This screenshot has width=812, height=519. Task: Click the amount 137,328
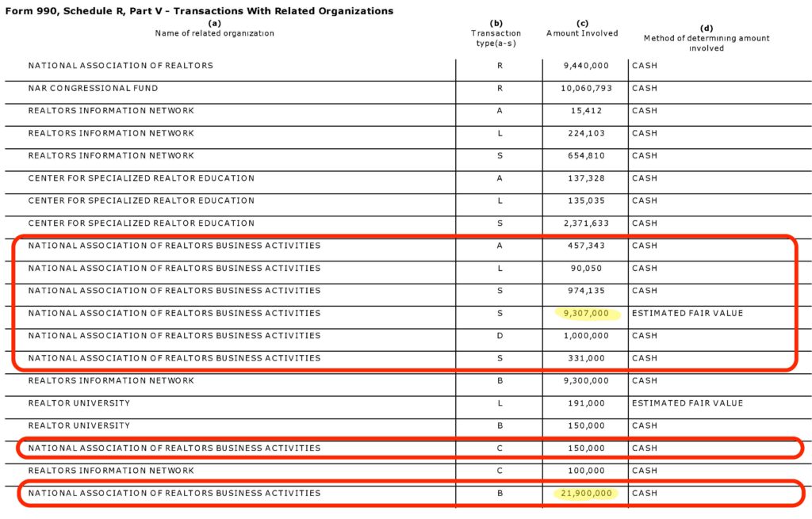coord(586,178)
